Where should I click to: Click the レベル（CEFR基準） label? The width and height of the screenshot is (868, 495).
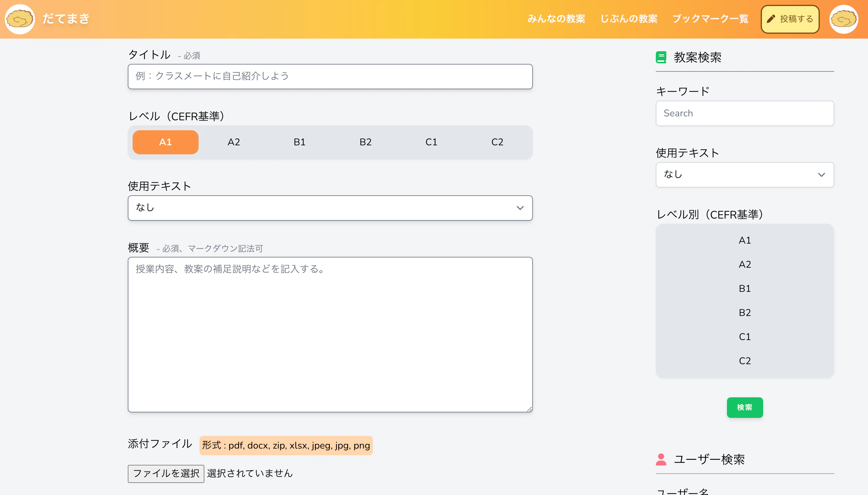click(x=176, y=116)
